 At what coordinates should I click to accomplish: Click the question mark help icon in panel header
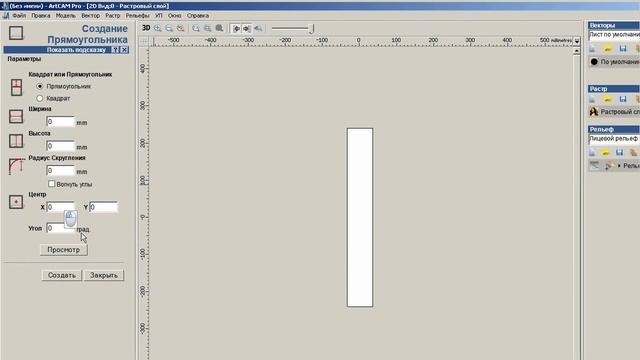[x=116, y=50]
